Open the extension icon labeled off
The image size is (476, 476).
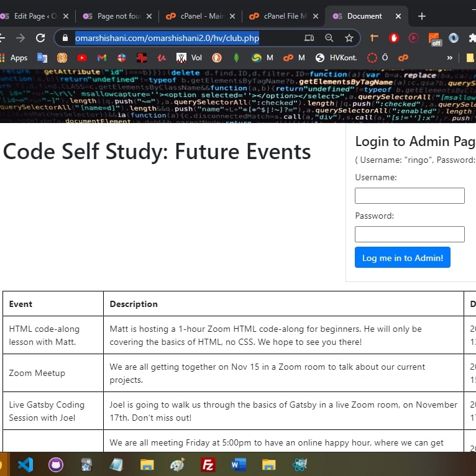(x=434, y=39)
